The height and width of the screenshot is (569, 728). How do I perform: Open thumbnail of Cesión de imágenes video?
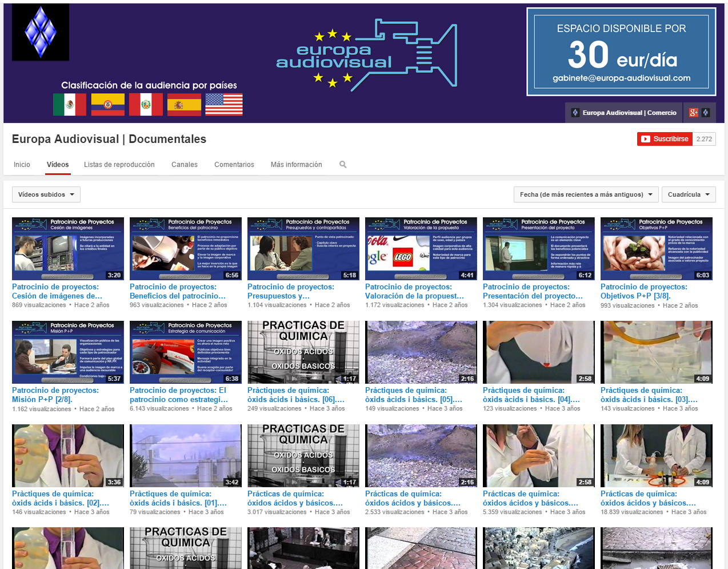pos(68,249)
